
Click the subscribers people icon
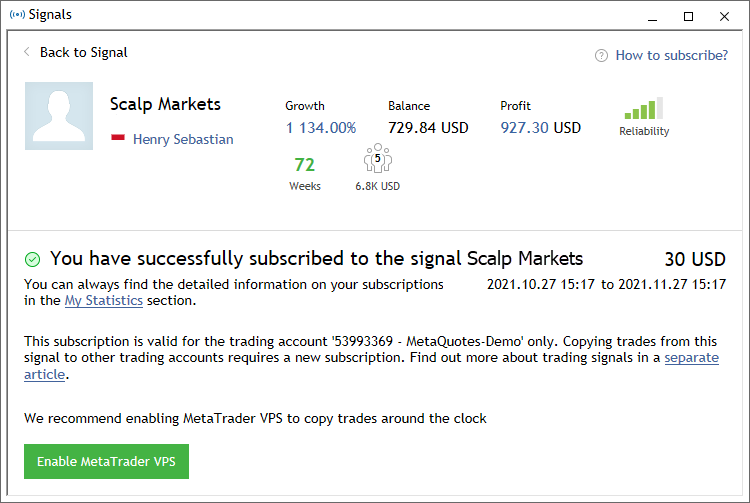[377, 160]
